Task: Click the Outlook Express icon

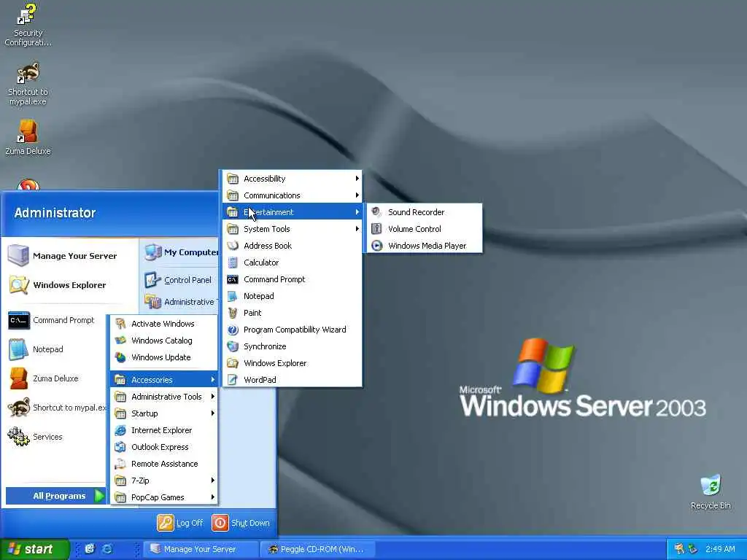Action: click(x=120, y=447)
